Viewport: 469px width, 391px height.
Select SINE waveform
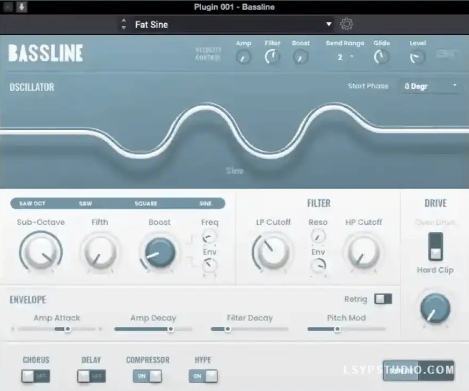click(205, 204)
